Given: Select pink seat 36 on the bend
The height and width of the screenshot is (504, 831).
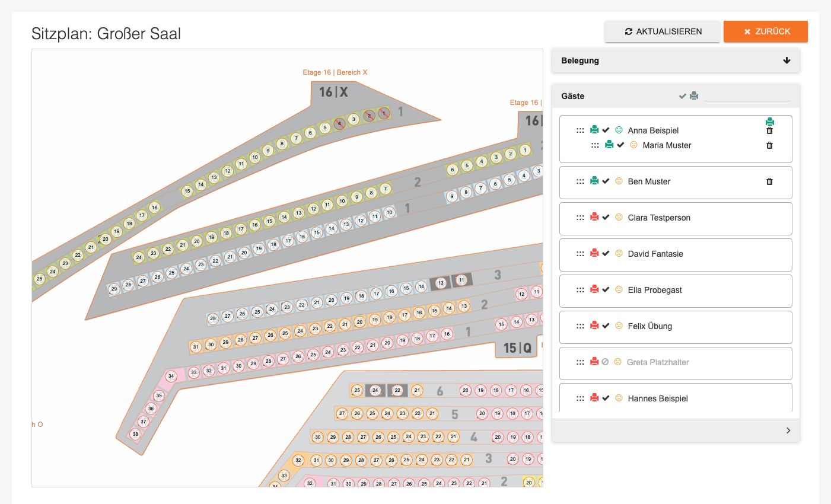Looking at the screenshot, I should (x=151, y=409).
